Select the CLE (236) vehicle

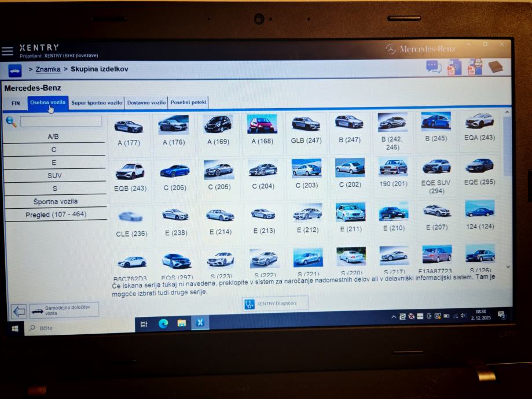pos(131,224)
